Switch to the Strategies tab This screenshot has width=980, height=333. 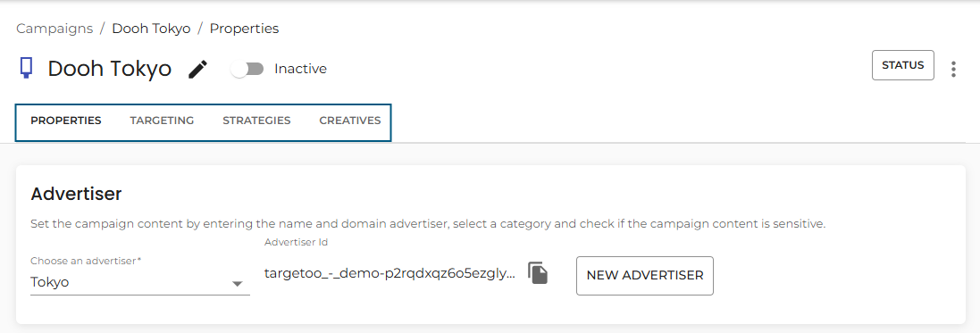[256, 121]
